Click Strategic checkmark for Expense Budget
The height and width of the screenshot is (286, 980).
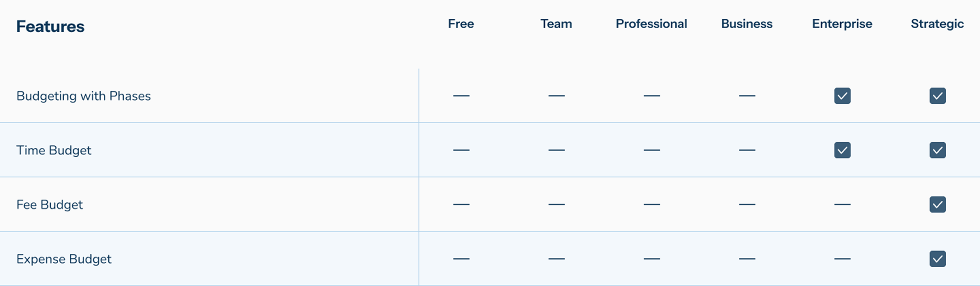938,259
